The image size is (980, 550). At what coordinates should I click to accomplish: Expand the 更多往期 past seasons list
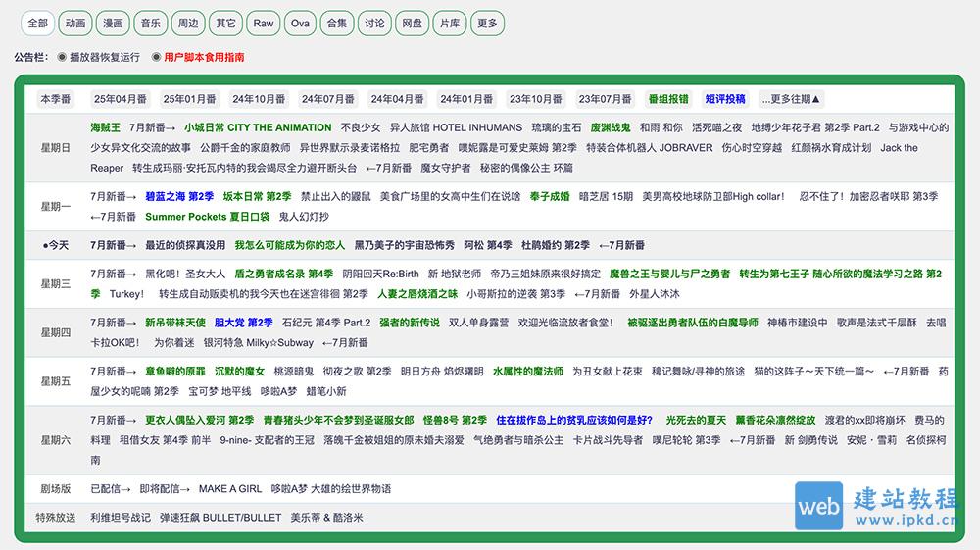pyautogui.click(x=791, y=99)
